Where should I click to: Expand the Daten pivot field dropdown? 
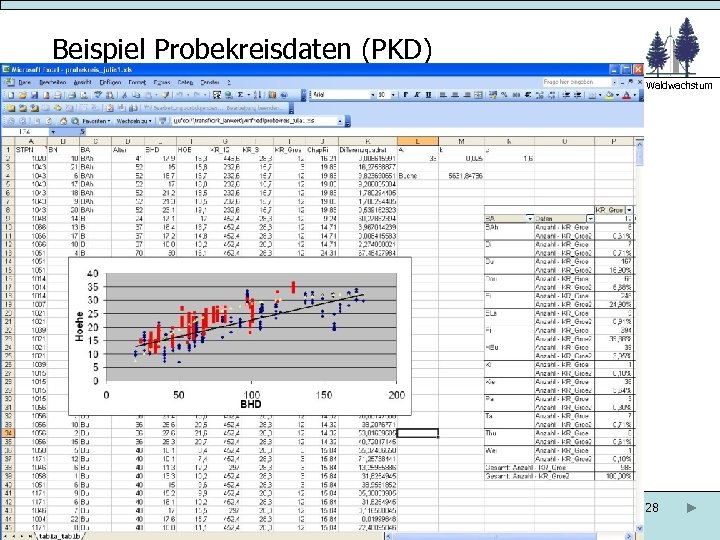590,219
